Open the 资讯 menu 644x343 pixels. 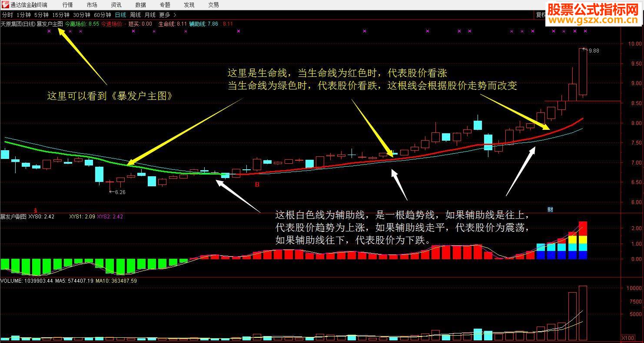tap(116, 5)
